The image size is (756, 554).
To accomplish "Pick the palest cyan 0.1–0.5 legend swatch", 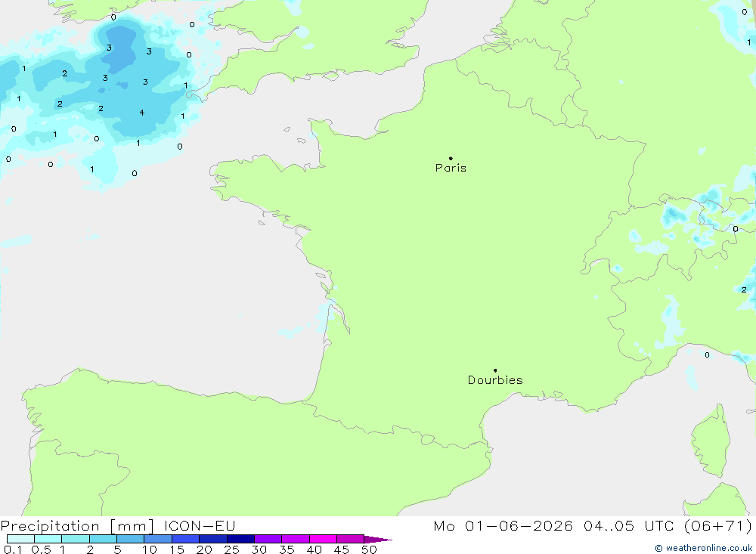I will click(20, 539).
